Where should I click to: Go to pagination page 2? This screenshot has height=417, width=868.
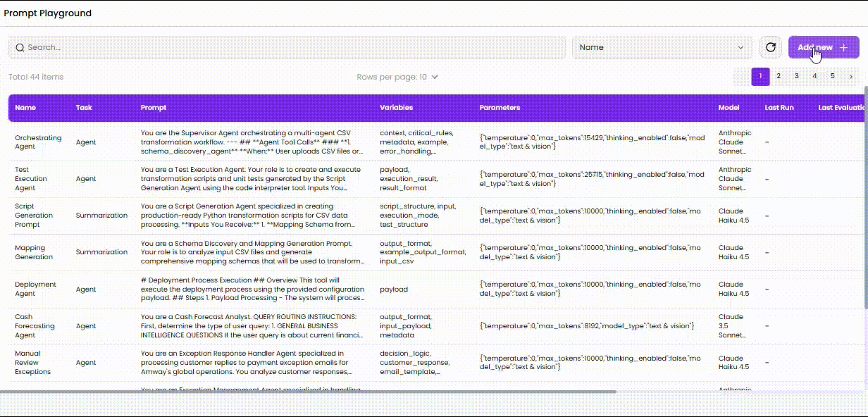779,76
